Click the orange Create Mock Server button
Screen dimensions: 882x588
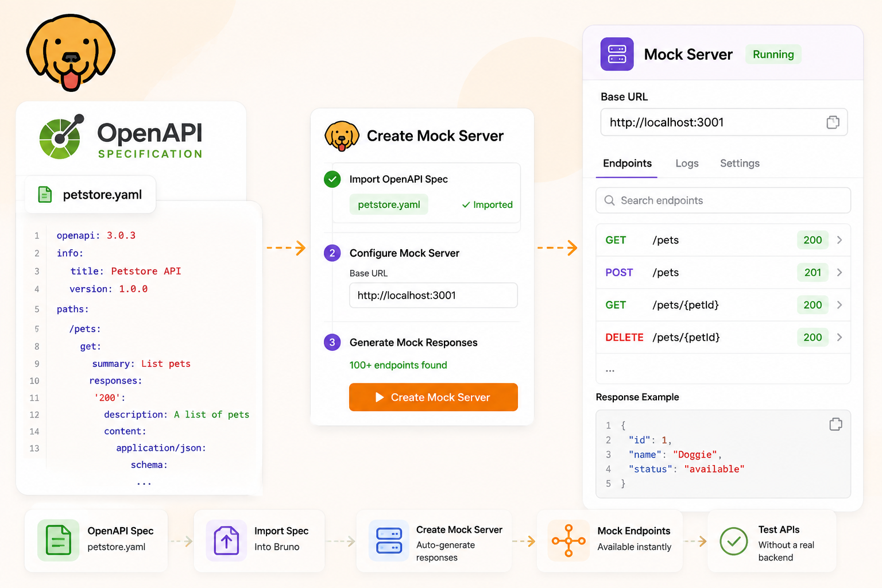coord(434,397)
